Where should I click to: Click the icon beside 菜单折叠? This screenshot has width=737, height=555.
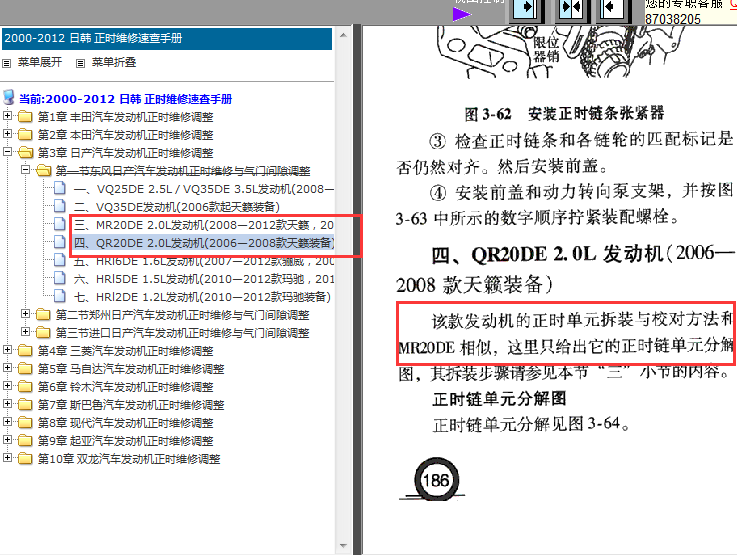point(80,63)
